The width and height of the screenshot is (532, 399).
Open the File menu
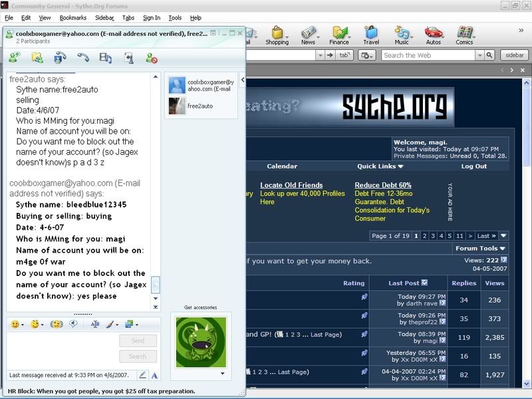[9, 18]
